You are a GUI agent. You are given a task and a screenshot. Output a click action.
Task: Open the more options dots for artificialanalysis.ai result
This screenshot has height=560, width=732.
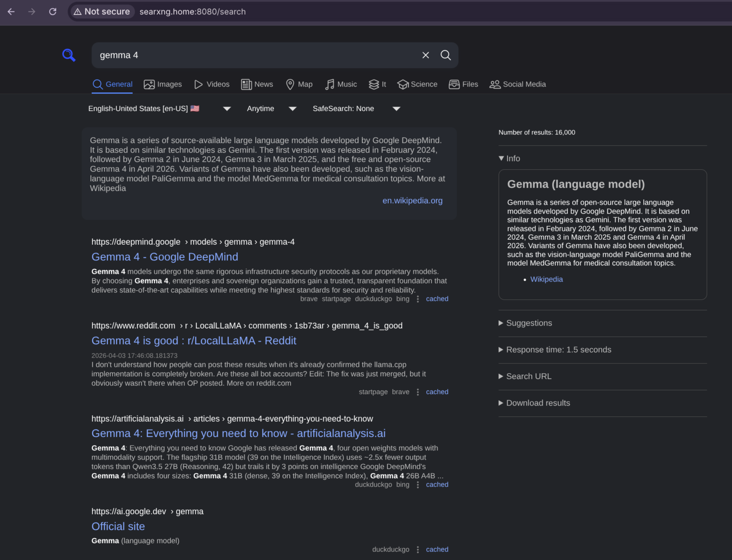click(418, 485)
